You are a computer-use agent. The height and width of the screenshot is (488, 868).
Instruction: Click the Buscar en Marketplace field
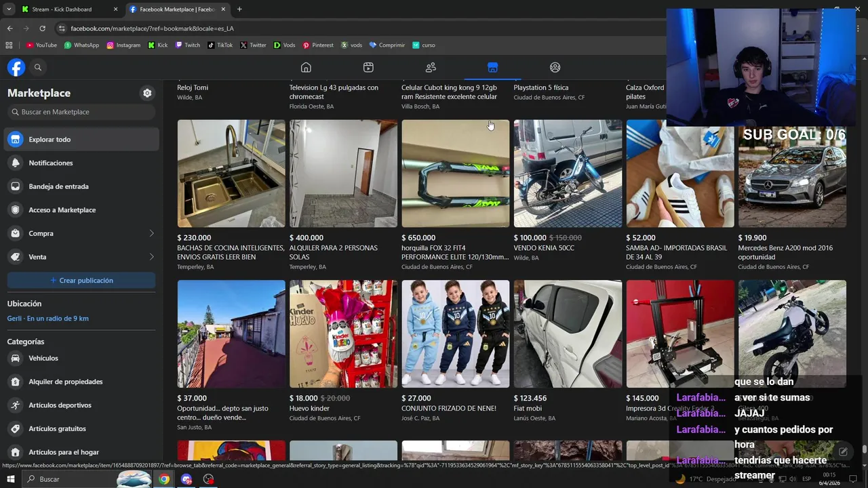coord(81,112)
